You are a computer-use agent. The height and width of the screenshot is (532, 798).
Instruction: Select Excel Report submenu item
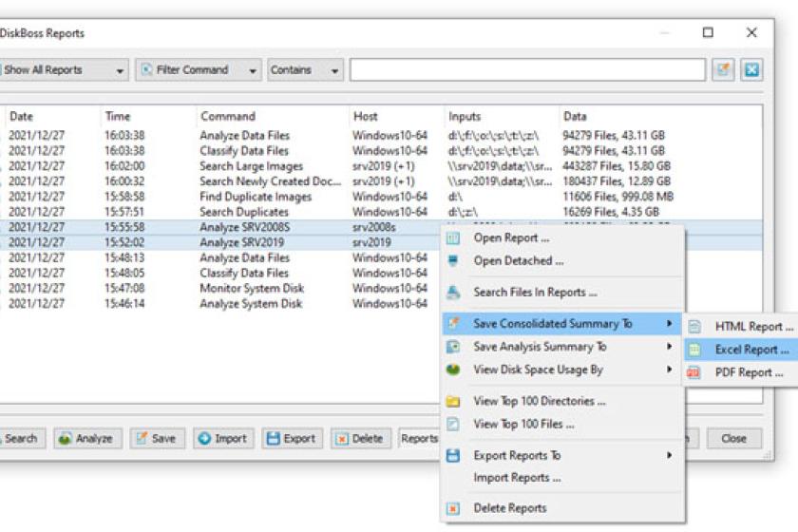(x=740, y=350)
